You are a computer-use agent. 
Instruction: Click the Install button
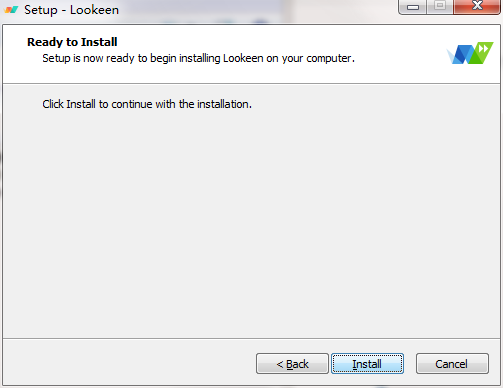[367, 364]
